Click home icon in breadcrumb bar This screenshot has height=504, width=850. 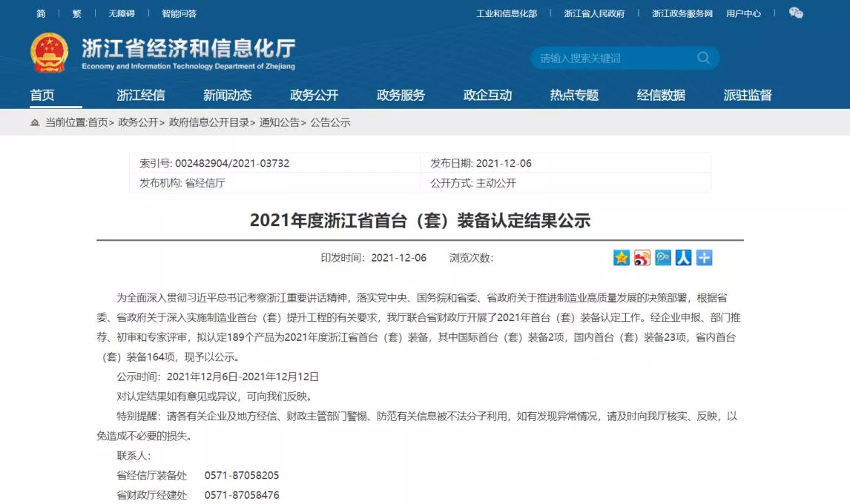(34, 122)
